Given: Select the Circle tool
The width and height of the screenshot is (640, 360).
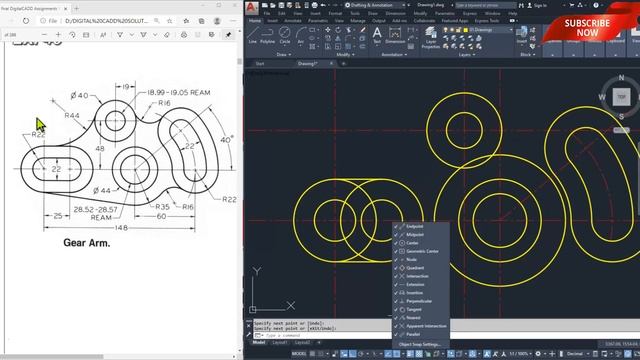Looking at the screenshot, I should [284, 35].
